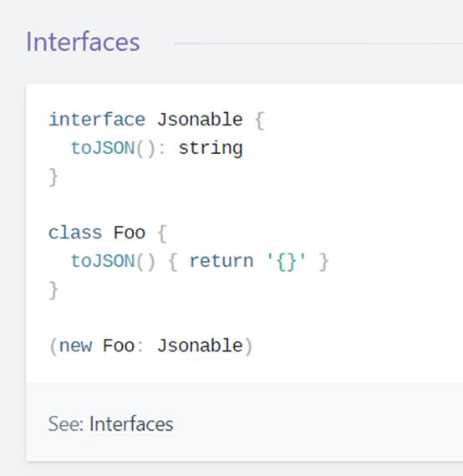Click the opening brace after Jsonable
Screen dimensions: 463x476
pyautogui.click(x=260, y=120)
